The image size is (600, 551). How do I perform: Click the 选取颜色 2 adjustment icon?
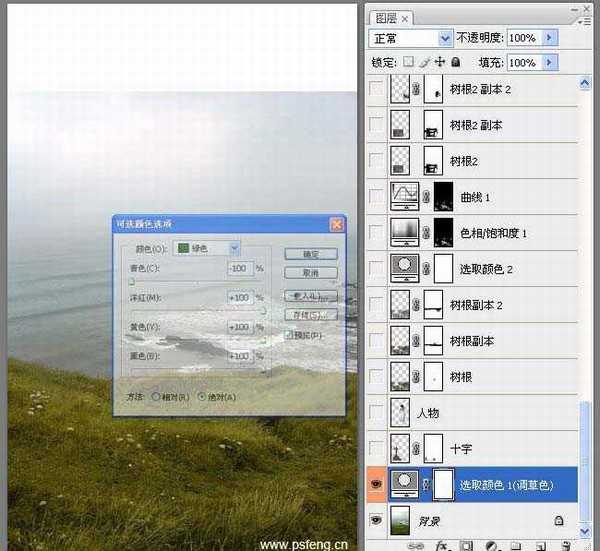click(404, 269)
